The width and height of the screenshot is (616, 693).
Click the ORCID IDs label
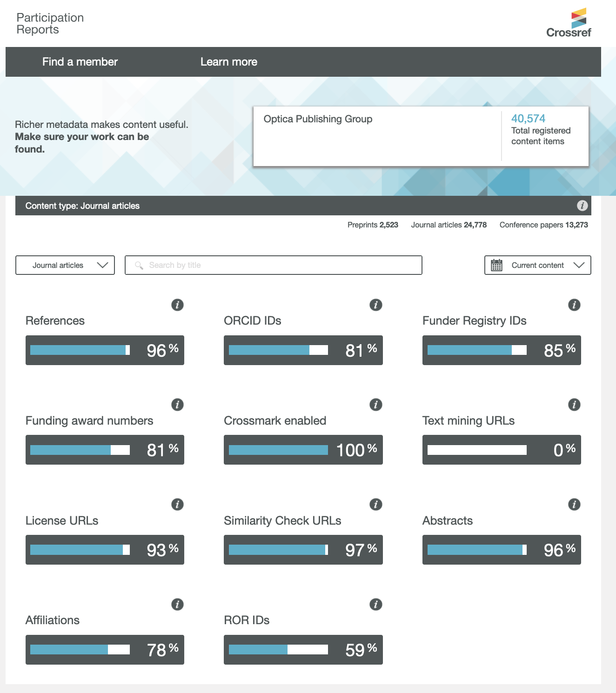click(x=253, y=321)
